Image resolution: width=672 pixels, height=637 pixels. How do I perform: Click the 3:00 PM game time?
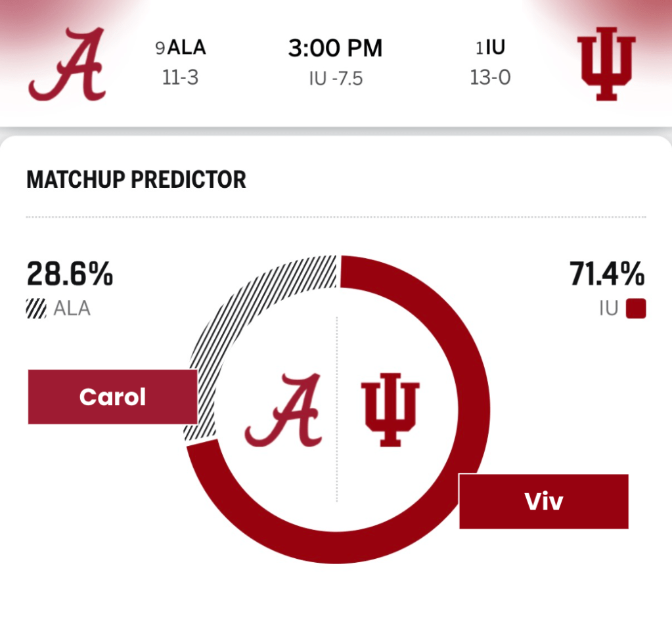tap(335, 49)
